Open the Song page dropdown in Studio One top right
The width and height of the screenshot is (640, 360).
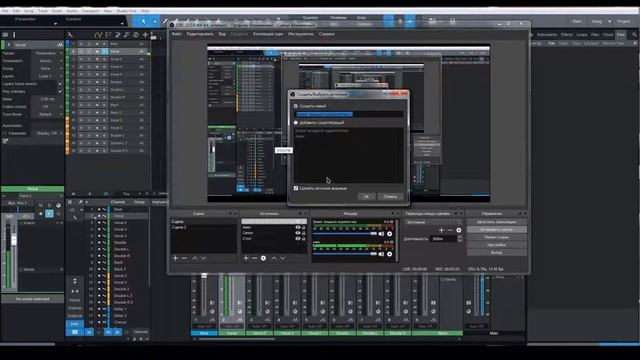tap(609, 21)
